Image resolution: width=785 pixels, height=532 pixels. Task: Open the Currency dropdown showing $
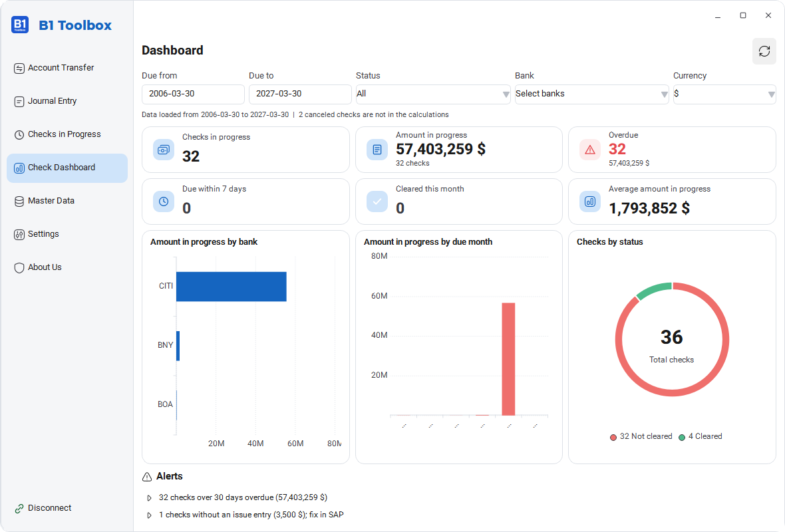coord(724,94)
